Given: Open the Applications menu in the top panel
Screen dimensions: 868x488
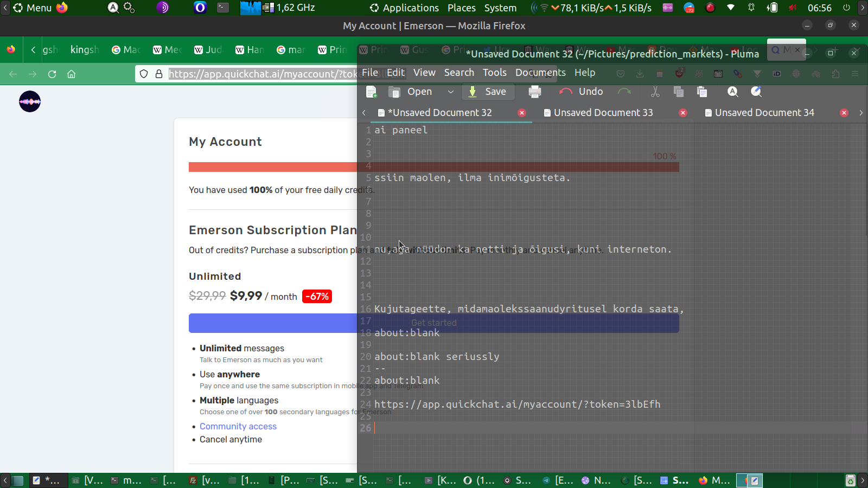Looking at the screenshot, I should (404, 8).
